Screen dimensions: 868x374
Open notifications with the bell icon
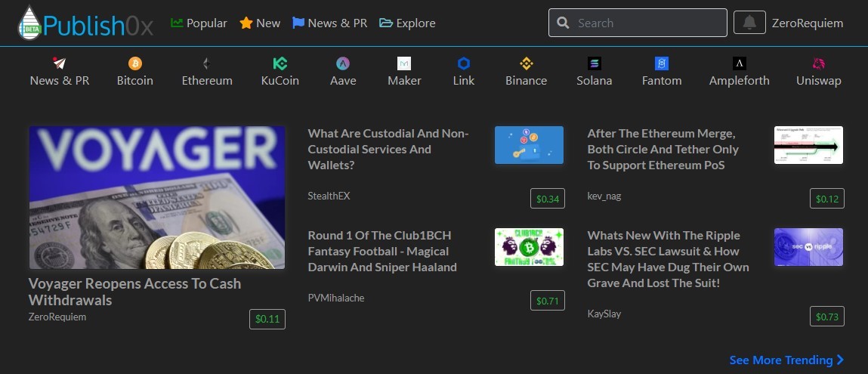click(x=749, y=23)
